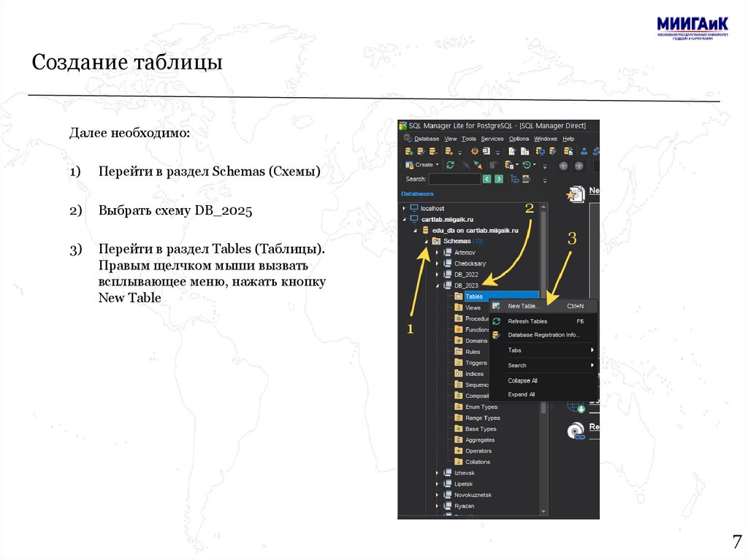This screenshot has height=560, width=748.
Task: Click the database with lightning bolt icon
Action: [x=552, y=151]
